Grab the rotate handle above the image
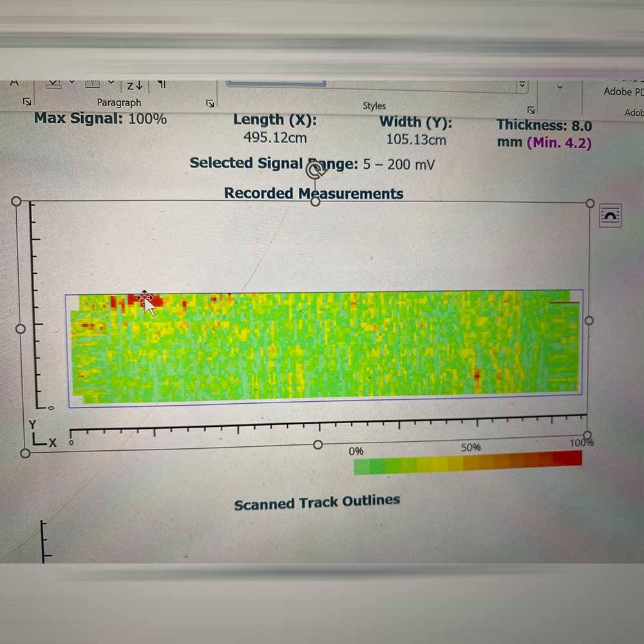This screenshot has width=644, height=644. [x=315, y=171]
